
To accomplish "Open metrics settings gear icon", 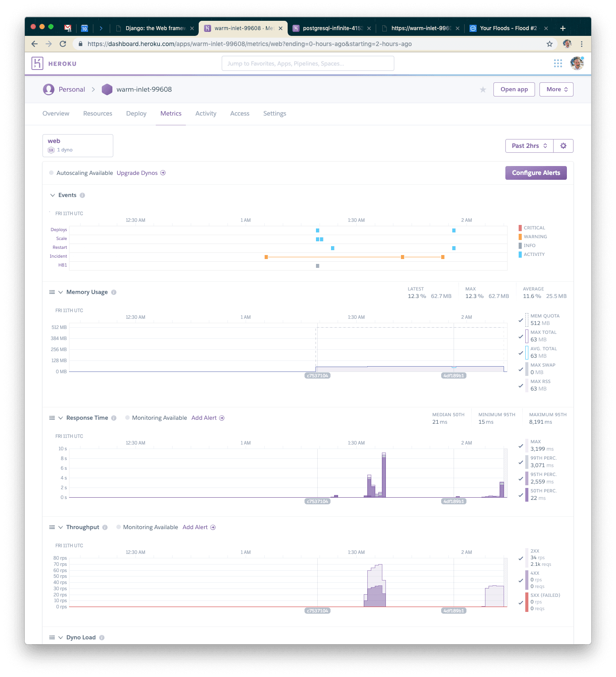I will pyautogui.click(x=563, y=146).
